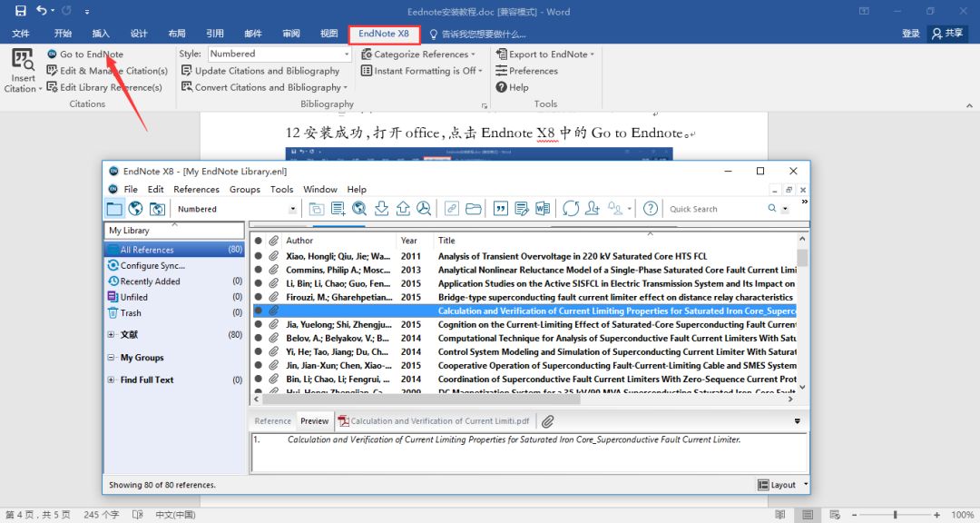Sort references by the Year column header
Viewport: 980px width, 523px height.
(415, 241)
